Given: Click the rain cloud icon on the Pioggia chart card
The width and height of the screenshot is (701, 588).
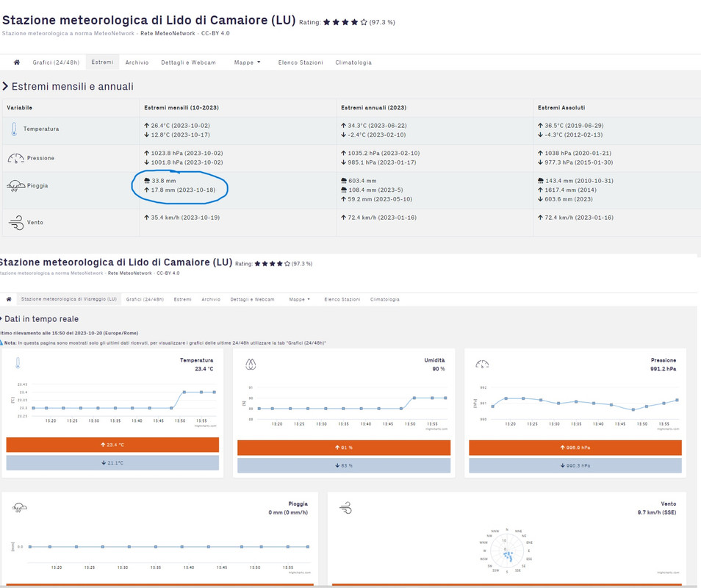Looking at the screenshot, I should click(20, 507).
